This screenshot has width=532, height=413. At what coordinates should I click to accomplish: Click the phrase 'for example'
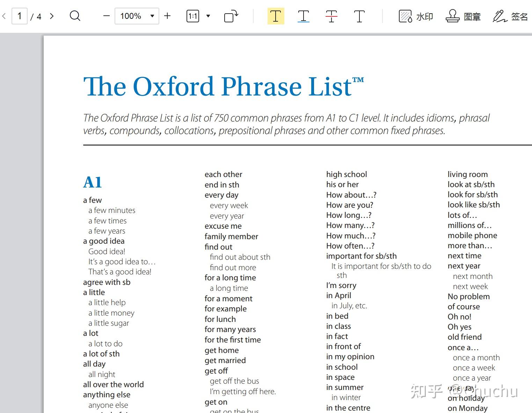226,309
